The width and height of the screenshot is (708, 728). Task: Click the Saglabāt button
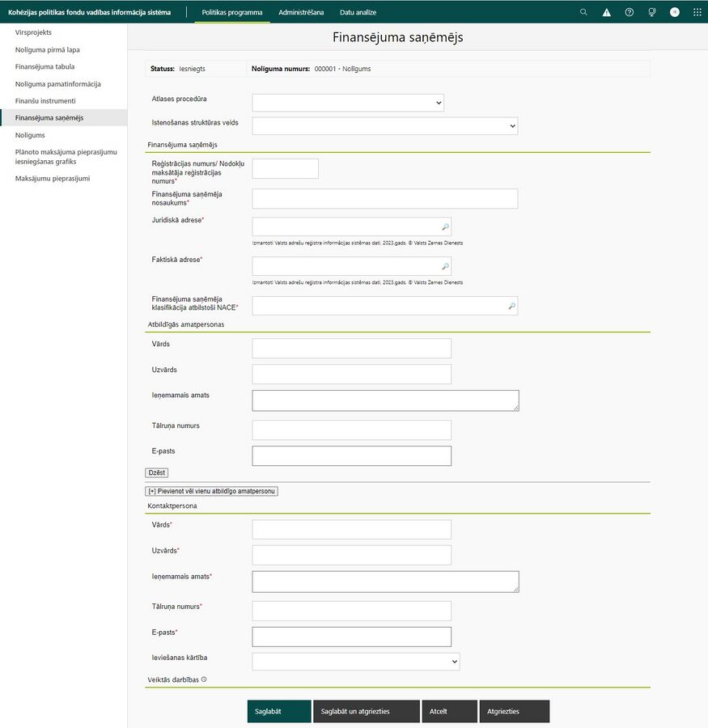(279, 711)
